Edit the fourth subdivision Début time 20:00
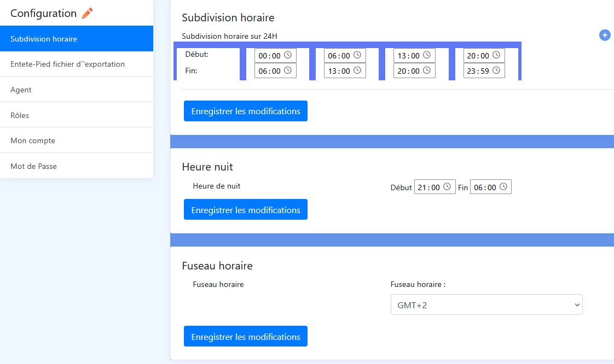 pos(484,56)
